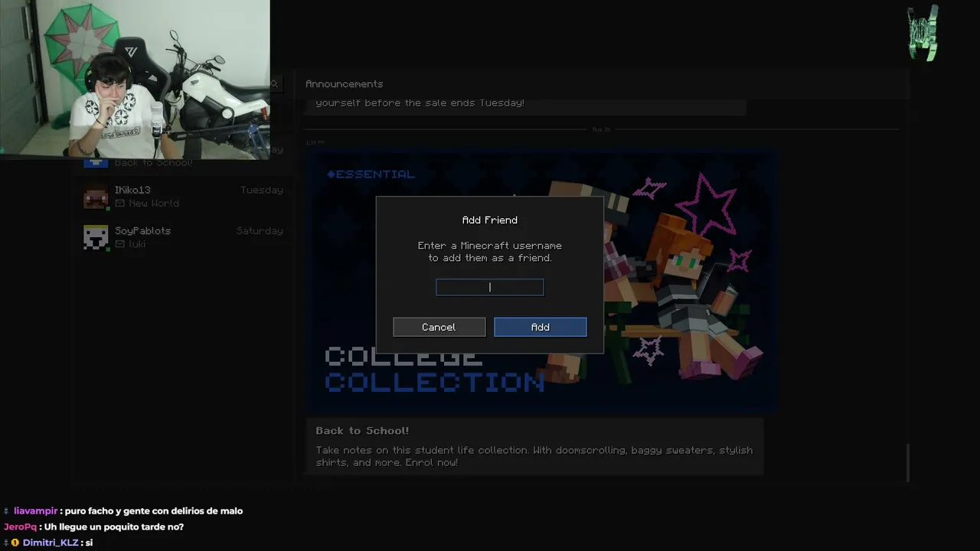Open IKiko13 conversation
Image resolution: width=980 pixels, height=551 pixels.
(x=183, y=197)
